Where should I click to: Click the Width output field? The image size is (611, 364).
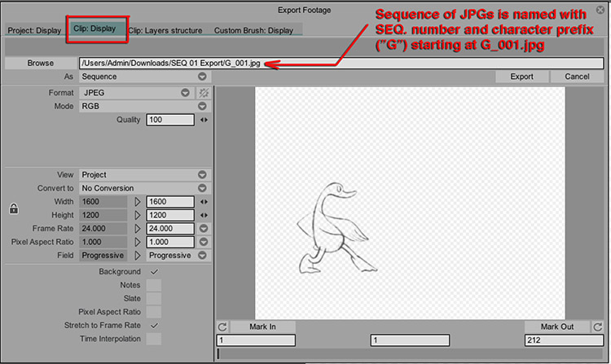[x=170, y=202]
